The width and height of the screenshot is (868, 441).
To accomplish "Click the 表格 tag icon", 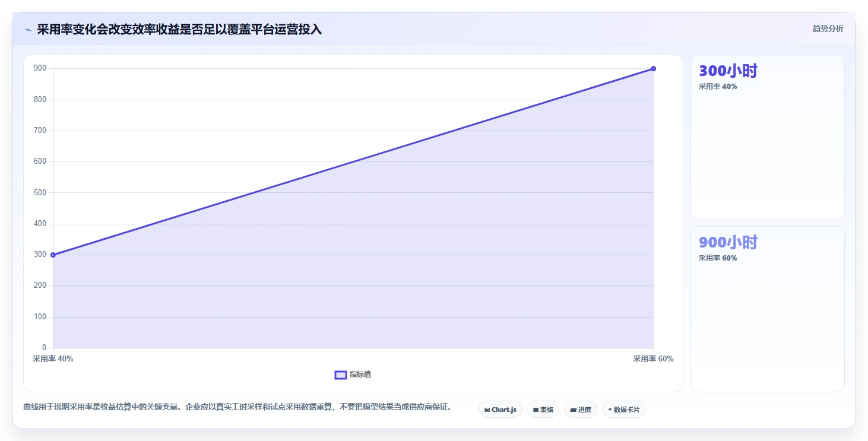I will pyautogui.click(x=536, y=410).
